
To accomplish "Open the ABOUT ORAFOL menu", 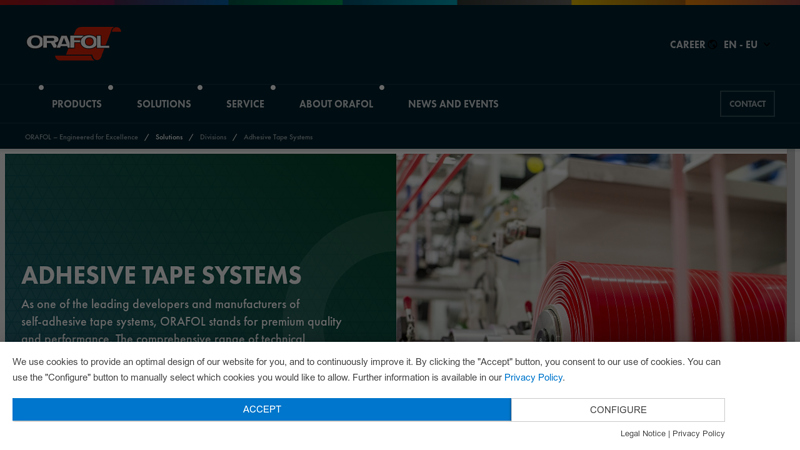I will [336, 104].
